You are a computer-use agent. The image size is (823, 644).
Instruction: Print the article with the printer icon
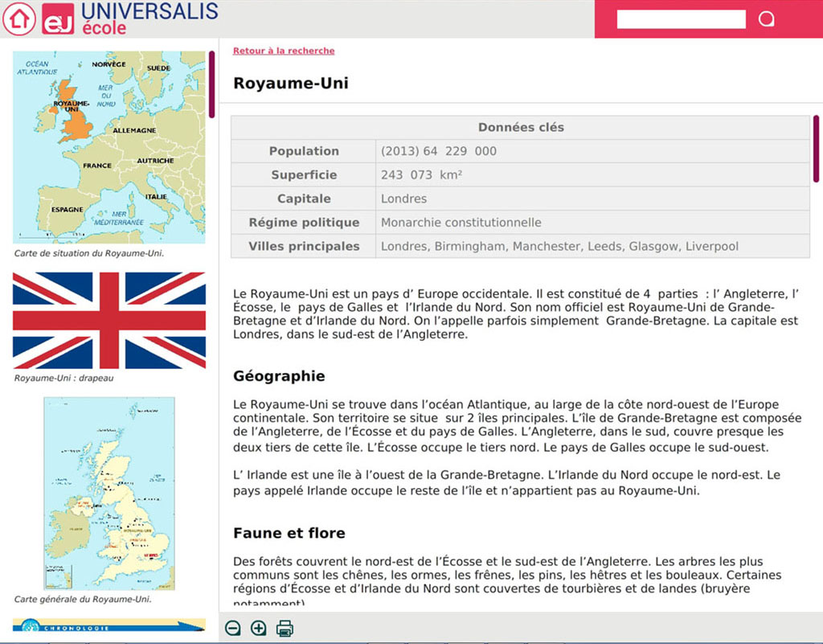coord(285,628)
